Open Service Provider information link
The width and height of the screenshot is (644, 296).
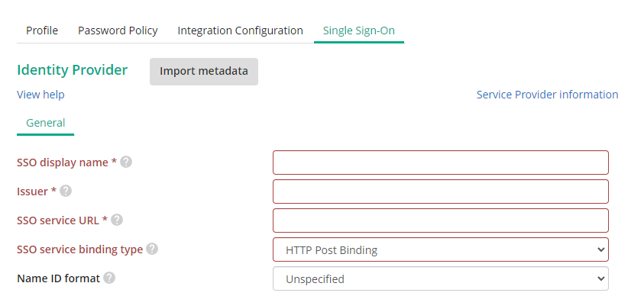[547, 95]
